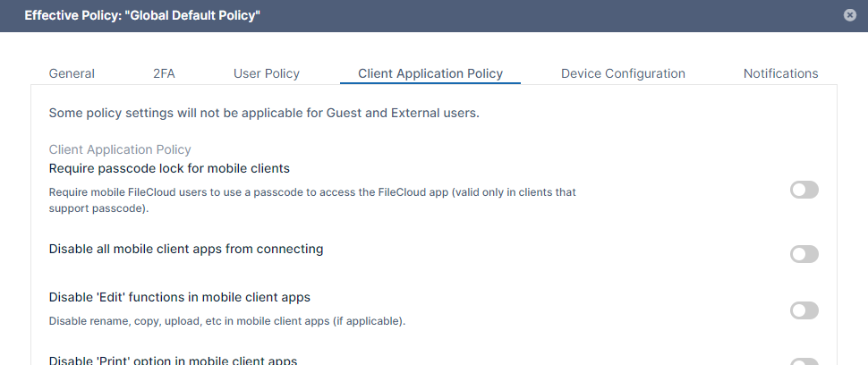Click the 'Disable rename, copy, upload' description
The height and width of the screenshot is (365, 868).
pos(226,320)
